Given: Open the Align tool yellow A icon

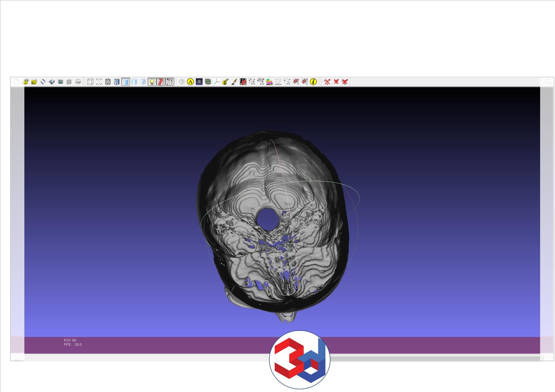Looking at the screenshot, I should click(x=190, y=82).
